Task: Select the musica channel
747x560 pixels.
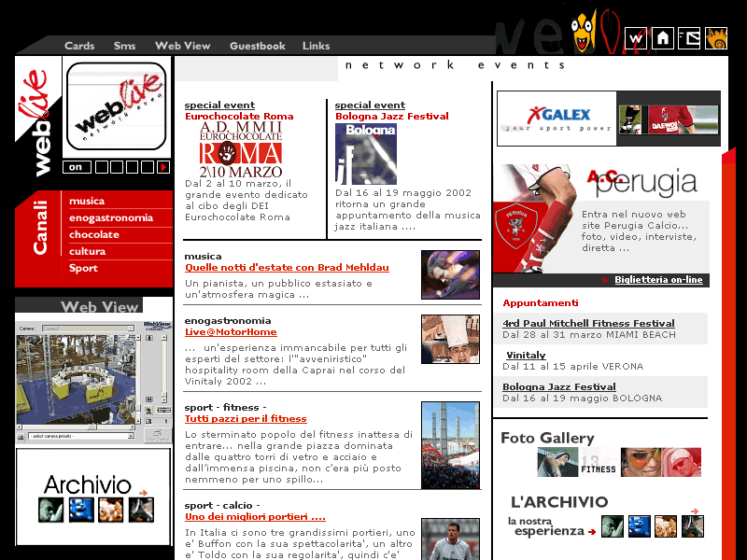Action: pyautogui.click(x=87, y=201)
